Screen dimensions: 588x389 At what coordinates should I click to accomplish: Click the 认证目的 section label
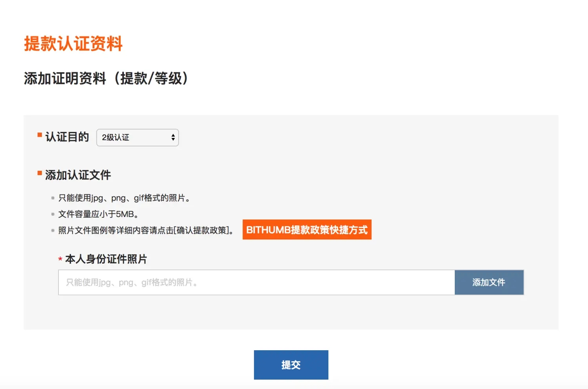click(x=67, y=137)
